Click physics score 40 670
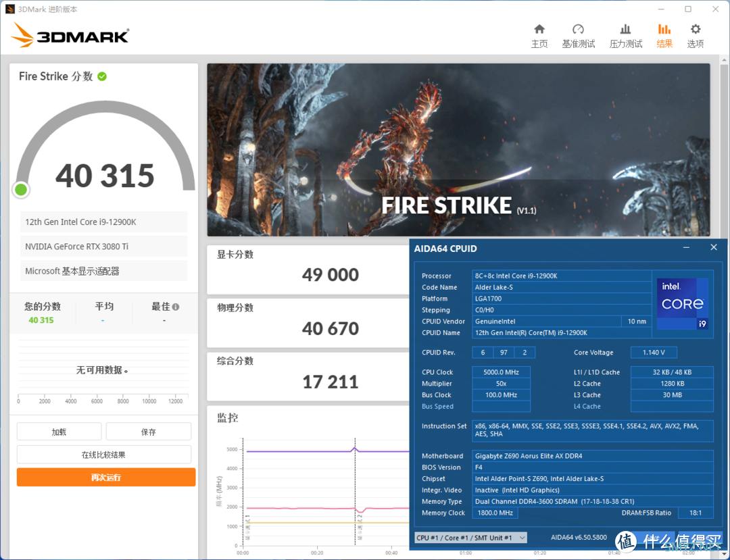730x560 pixels. pyautogui.click(x=331, y=329)
